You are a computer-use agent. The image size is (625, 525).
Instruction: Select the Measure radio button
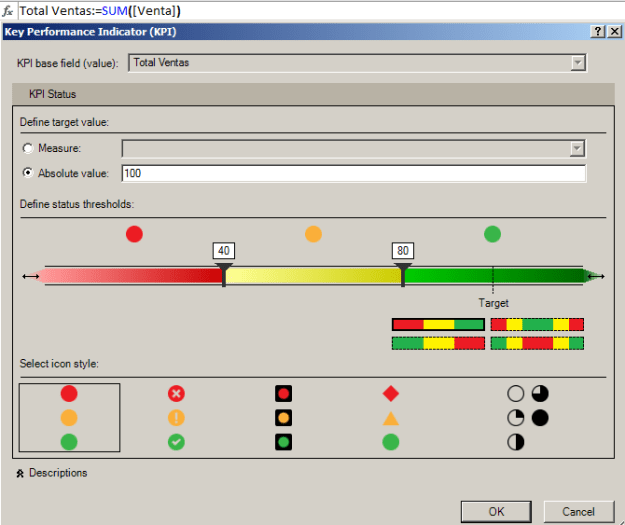pyautogui.click(x=28, y=148)
